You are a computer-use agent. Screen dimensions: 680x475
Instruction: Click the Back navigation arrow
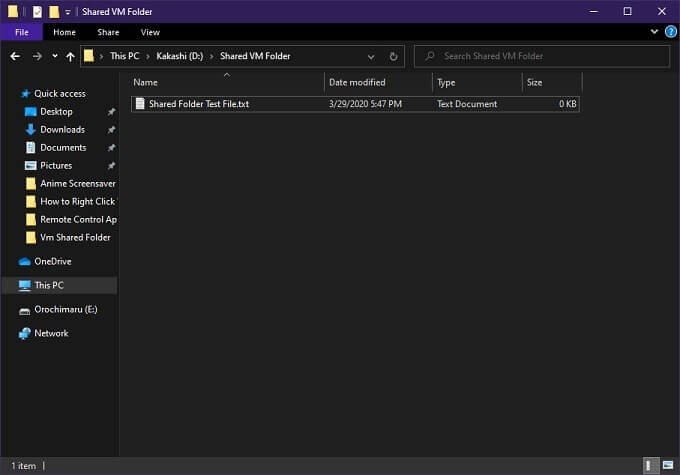coord(15,56)
